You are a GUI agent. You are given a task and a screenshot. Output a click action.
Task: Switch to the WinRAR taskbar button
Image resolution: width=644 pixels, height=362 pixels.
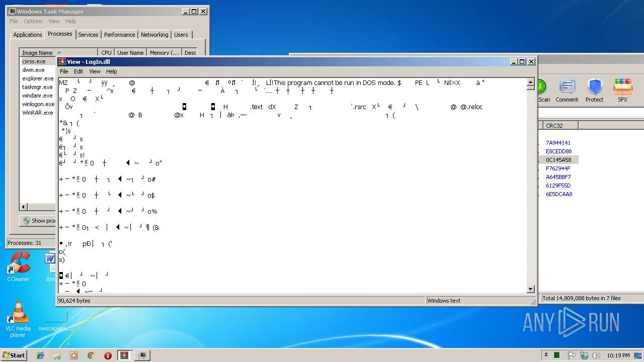click(x=124, y=355)
